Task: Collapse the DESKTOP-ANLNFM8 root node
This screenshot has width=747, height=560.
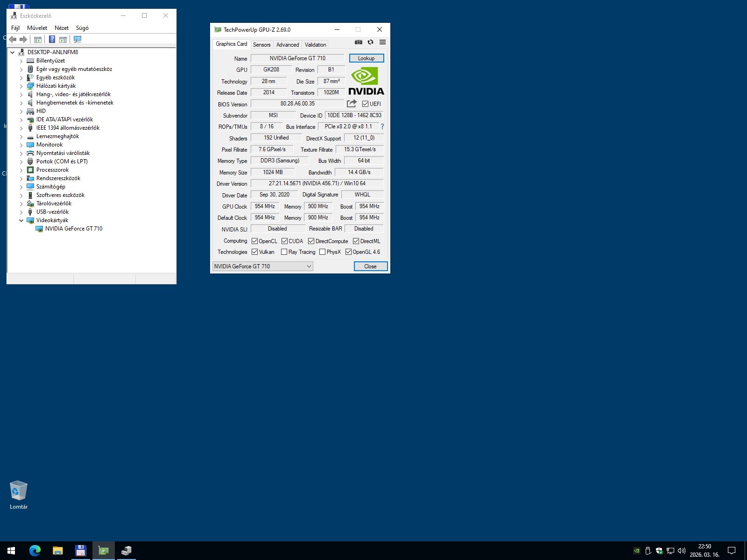Action: tap(13, 52)
